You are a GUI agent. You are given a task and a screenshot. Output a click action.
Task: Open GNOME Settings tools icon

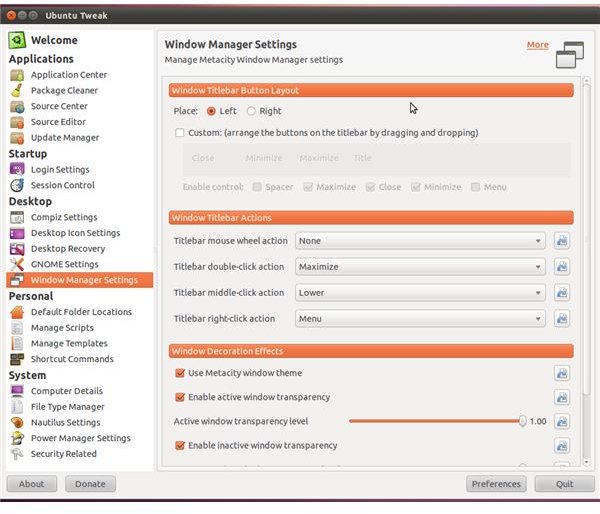click(17, 264)
